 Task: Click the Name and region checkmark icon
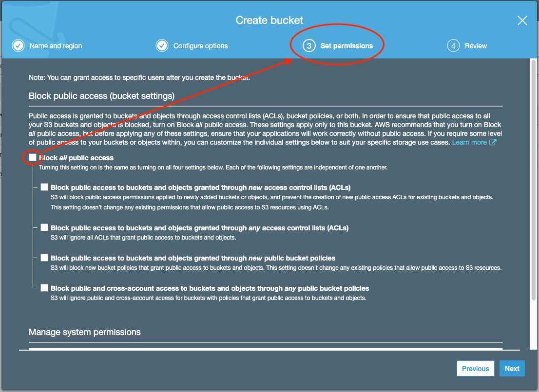(x=18, y=46)
